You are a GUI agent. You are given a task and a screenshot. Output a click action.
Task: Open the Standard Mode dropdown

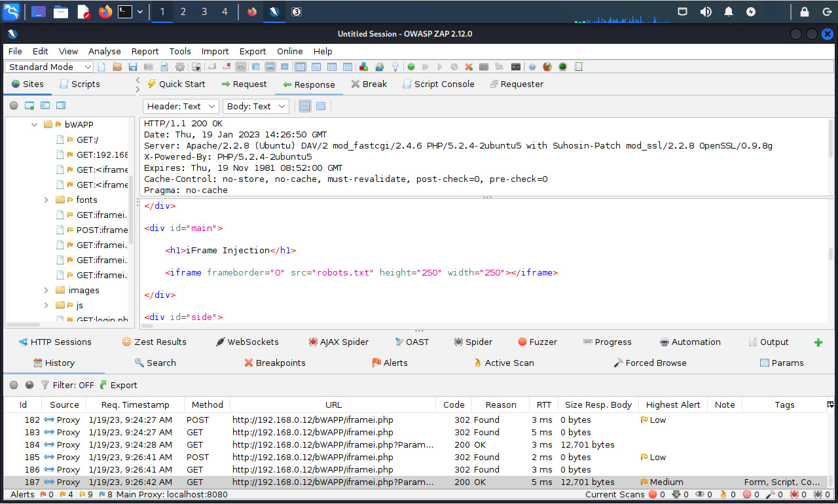[x=50, y=67]
